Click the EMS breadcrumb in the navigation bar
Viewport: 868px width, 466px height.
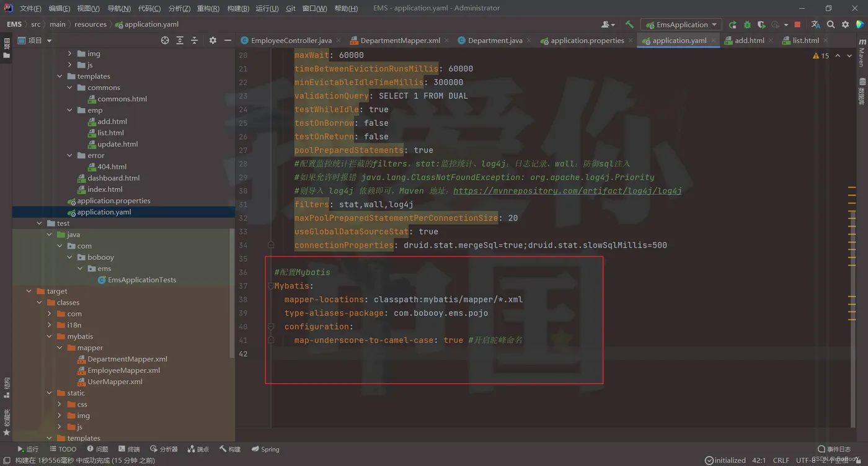coord(14,24)
